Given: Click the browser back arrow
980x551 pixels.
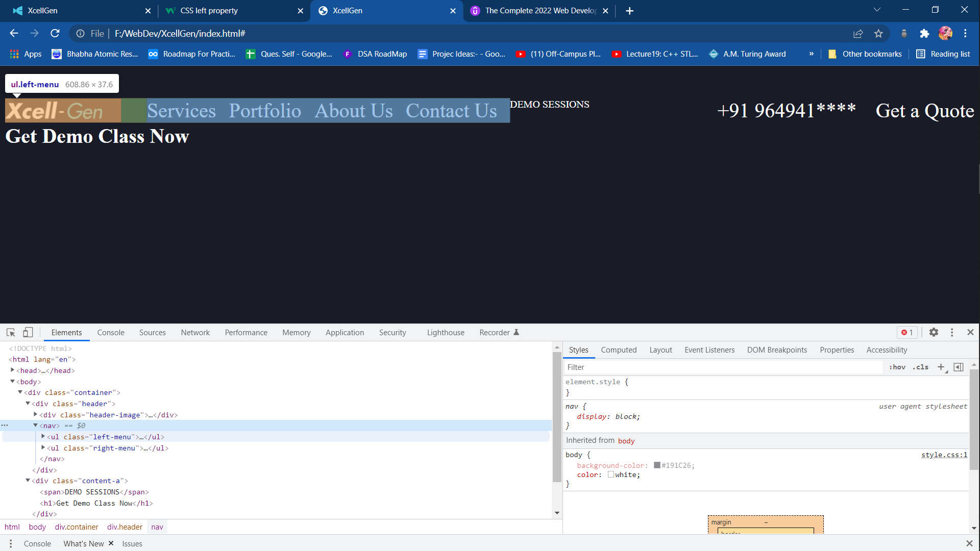Looking at the screenshot, I should tap(14, 33).
